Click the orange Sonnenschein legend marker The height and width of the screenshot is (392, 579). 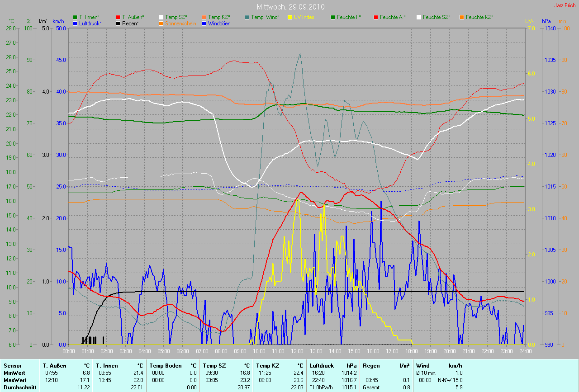pyautogui.click(x=161, y=23)
